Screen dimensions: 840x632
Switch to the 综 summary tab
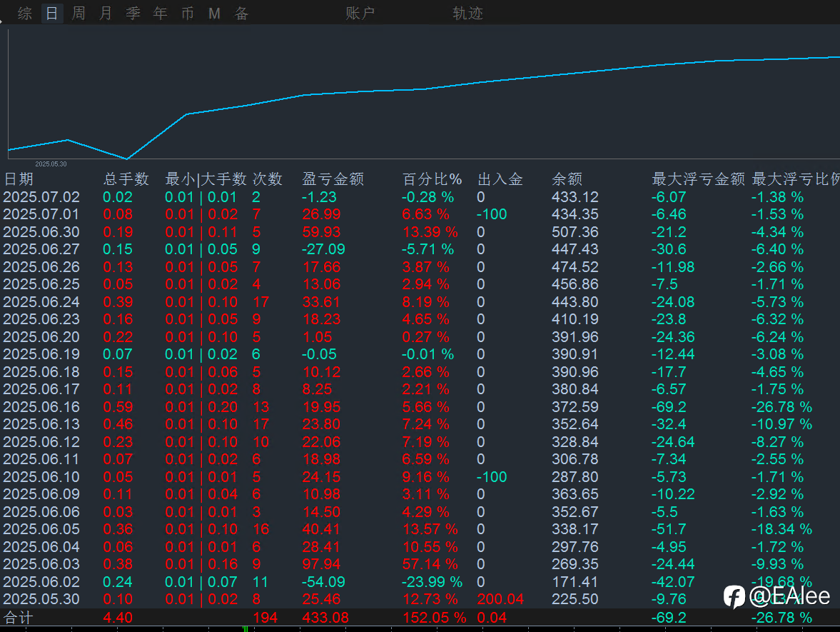tap(25, 13)
